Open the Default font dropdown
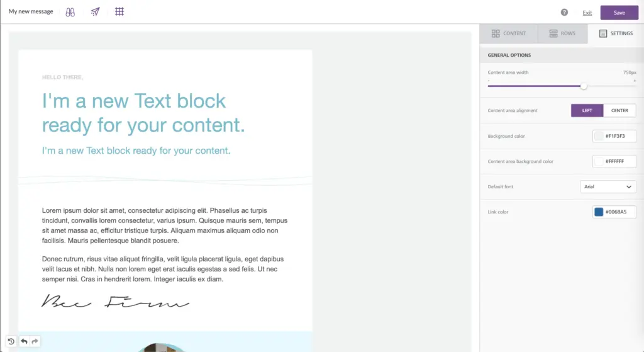The width and height of the screenshot is (644, 352). (x=608, y=186)
